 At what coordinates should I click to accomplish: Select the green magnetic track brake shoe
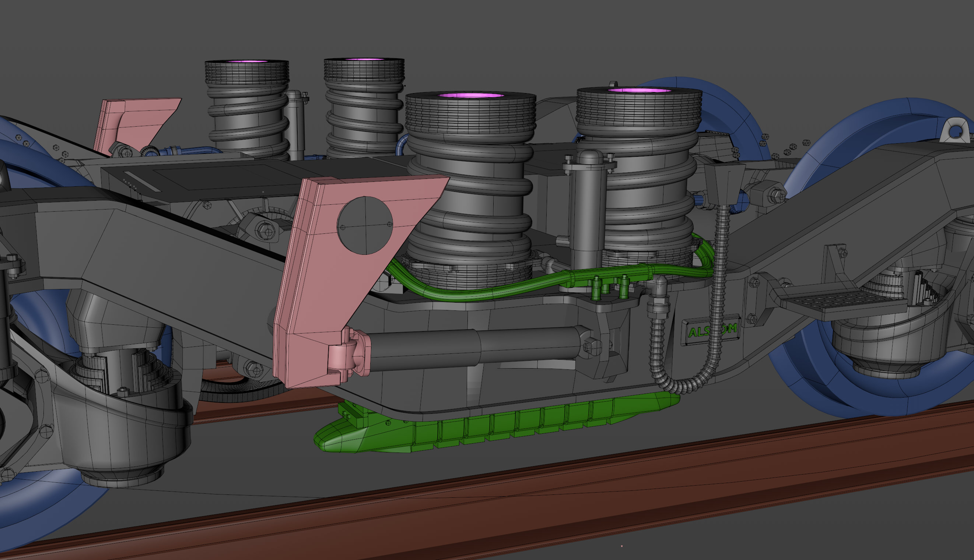[497, 422]
